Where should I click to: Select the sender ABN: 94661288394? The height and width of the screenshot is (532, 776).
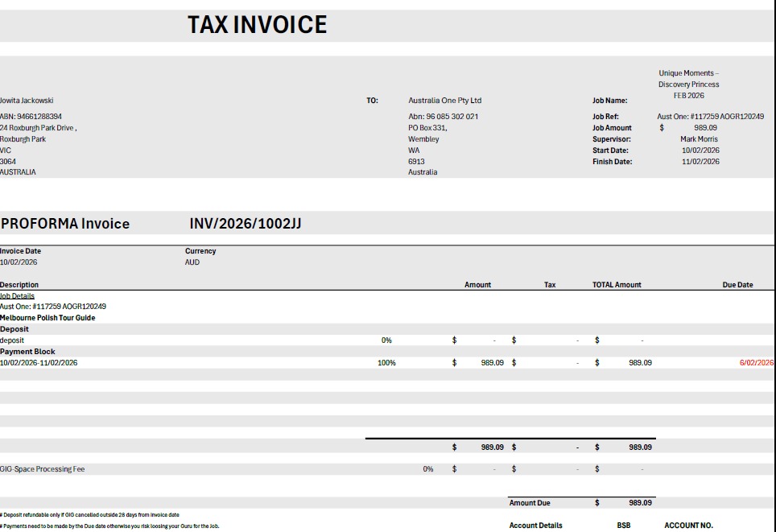pyautogui.click(x=31, y=116)
